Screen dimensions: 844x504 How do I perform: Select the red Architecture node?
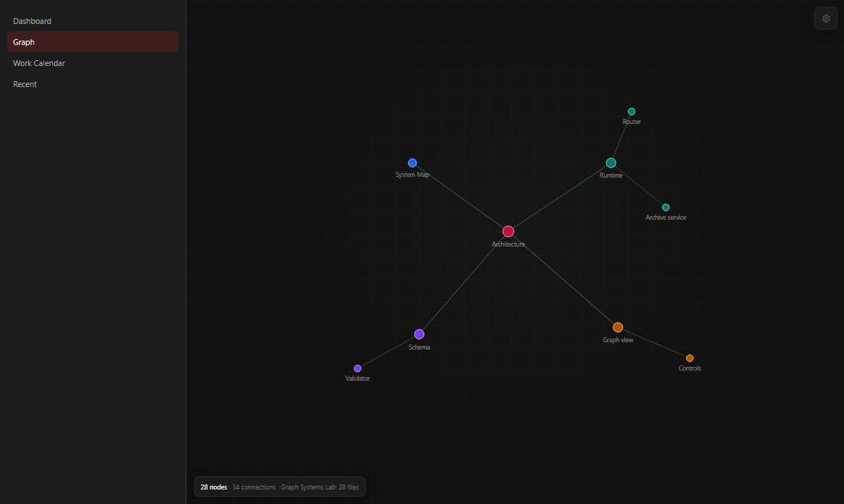[x=508, y=231]
